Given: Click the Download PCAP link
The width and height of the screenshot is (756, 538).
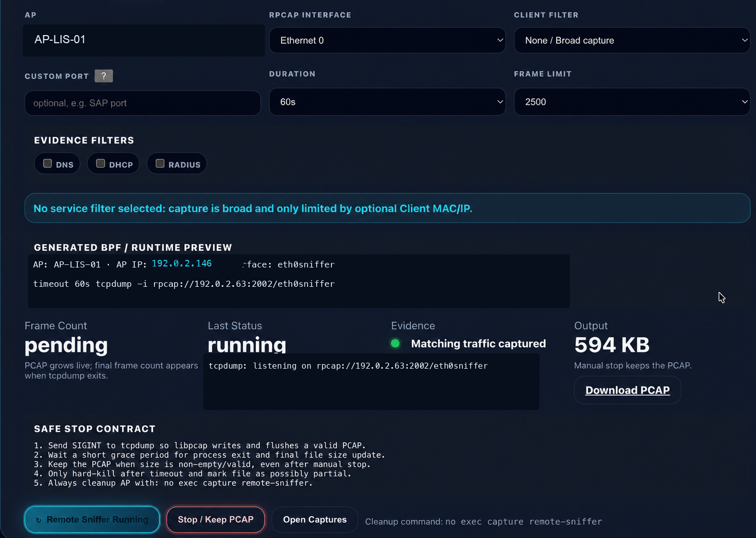Looking at the screenshot, I should (x=627, y=390).
